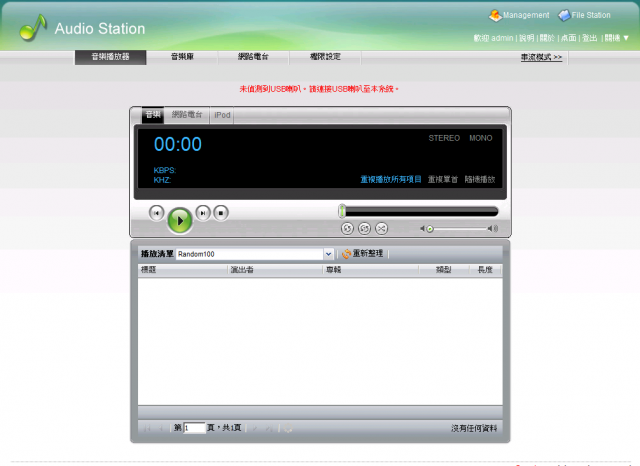This screenshot has height=466, width=640.
Task: Select the iPod player tab
Action: tap(222, 115)
